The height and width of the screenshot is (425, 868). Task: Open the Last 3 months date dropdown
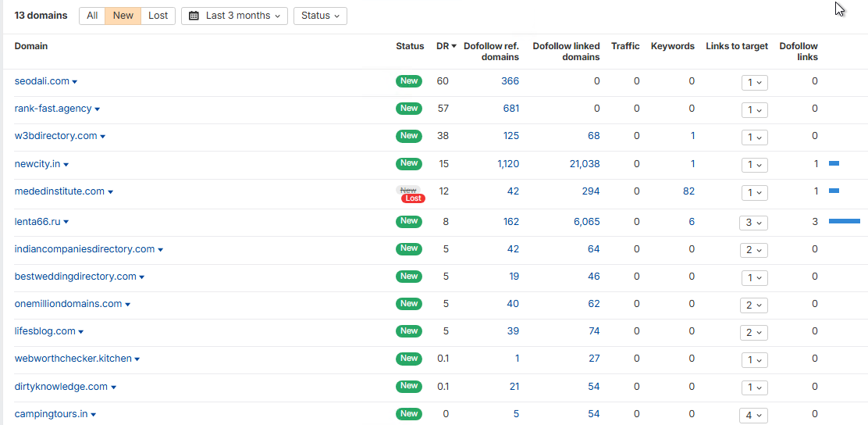click(x=234, y=16)
